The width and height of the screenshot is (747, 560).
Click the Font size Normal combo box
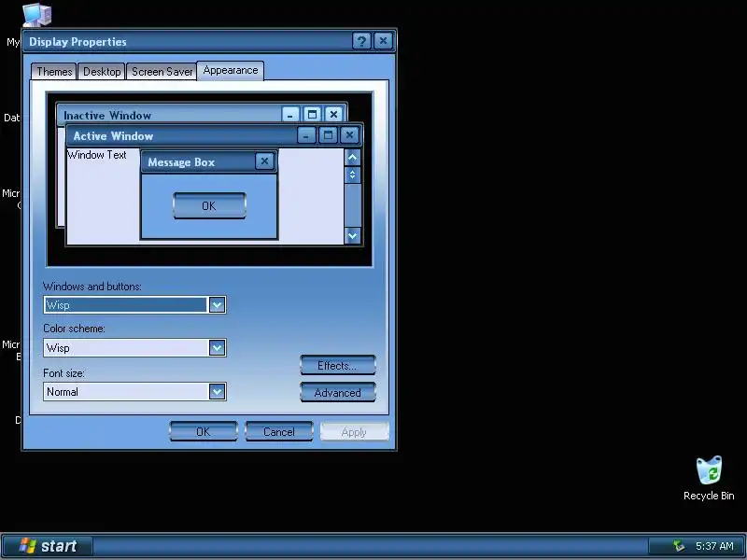point(134,391)
